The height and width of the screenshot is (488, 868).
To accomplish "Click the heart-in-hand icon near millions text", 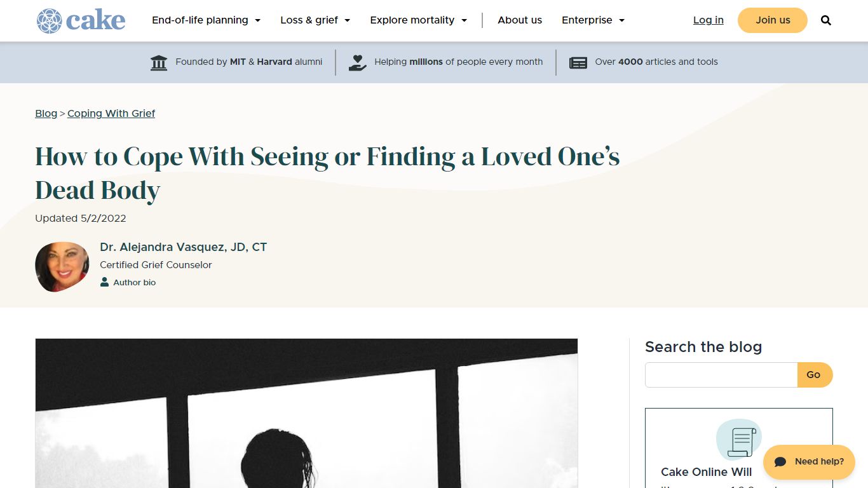I will (358, 62).
